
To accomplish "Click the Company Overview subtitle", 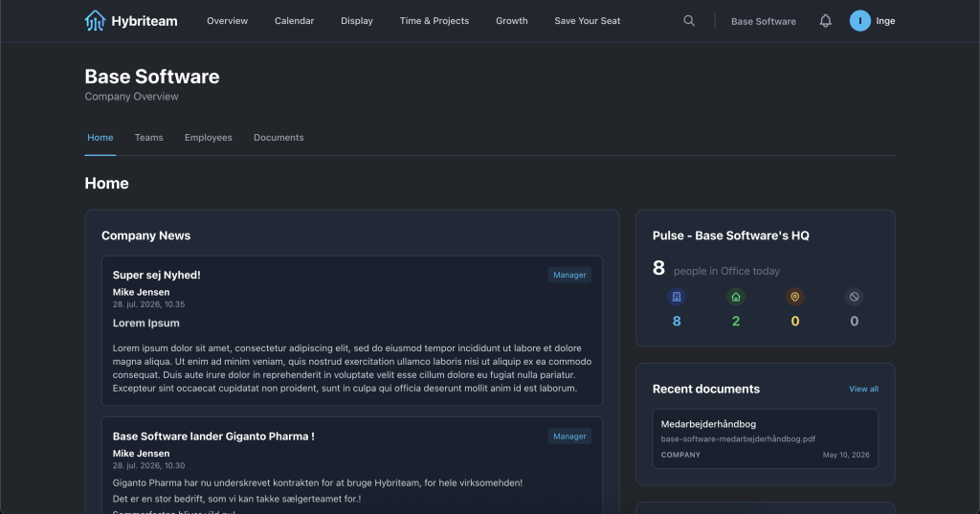I will coord(131,97).
